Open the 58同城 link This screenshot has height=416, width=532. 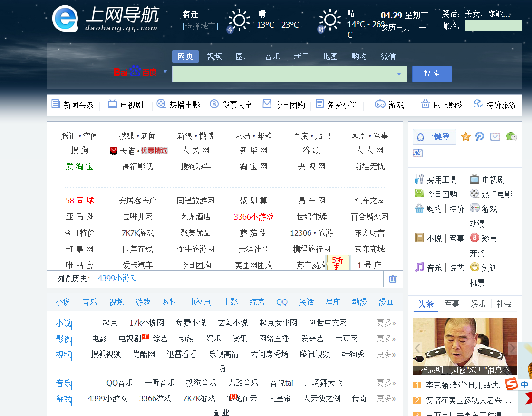point(80,201)
